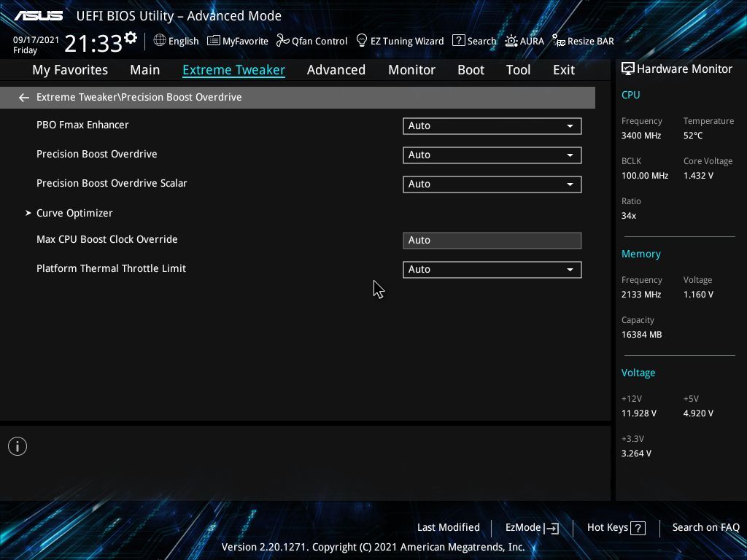Click the Voltage section heading

[x=638, y=373]
